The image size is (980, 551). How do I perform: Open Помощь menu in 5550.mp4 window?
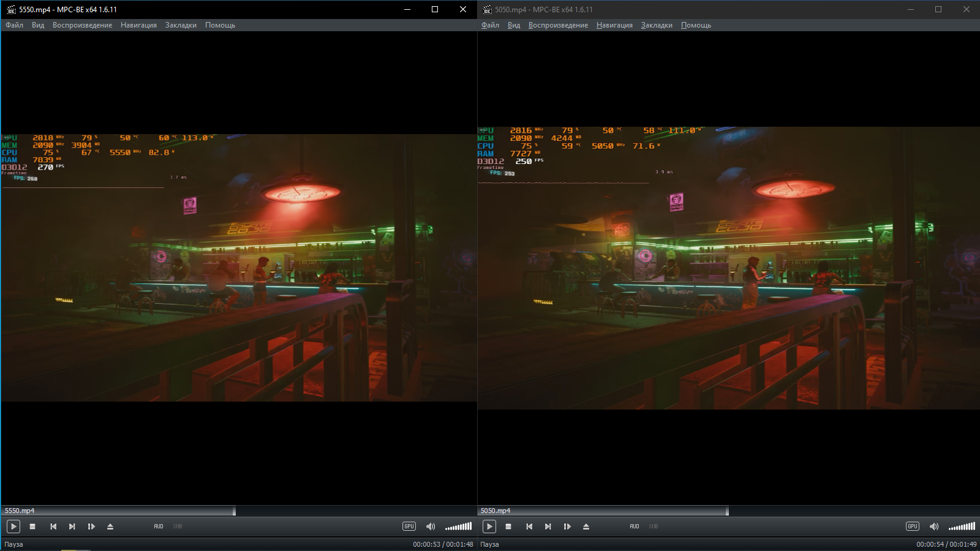coord(220,25)
